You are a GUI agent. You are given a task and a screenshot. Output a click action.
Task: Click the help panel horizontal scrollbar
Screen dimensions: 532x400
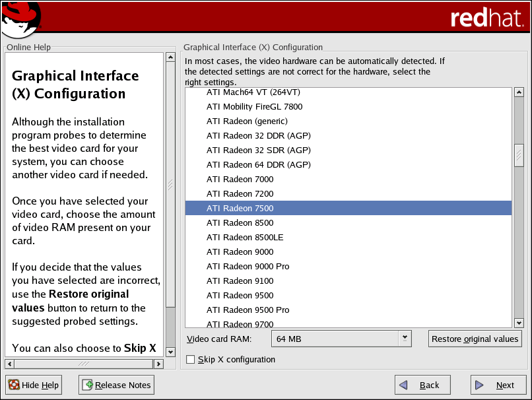[83, 364]
